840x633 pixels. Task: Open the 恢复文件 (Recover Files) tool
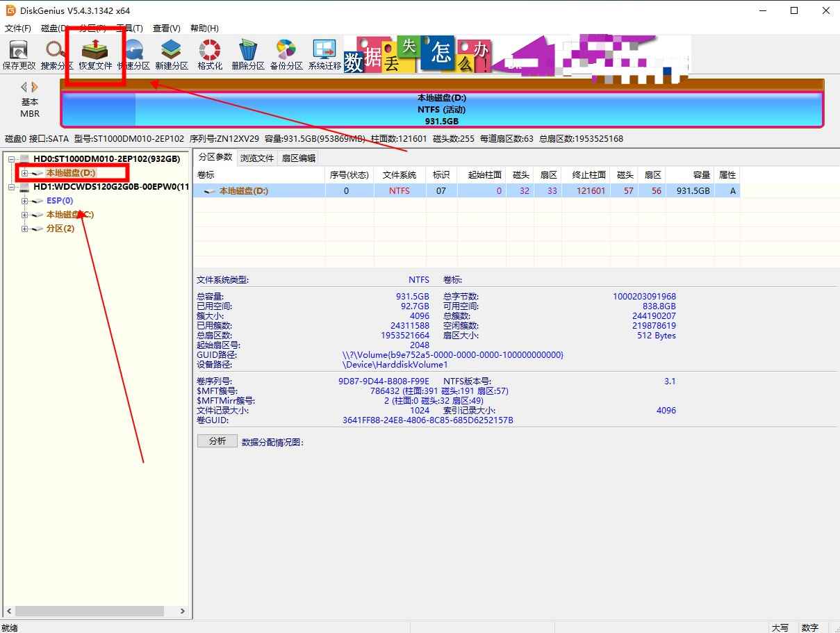pyautogui.click(x=94, y=54)
